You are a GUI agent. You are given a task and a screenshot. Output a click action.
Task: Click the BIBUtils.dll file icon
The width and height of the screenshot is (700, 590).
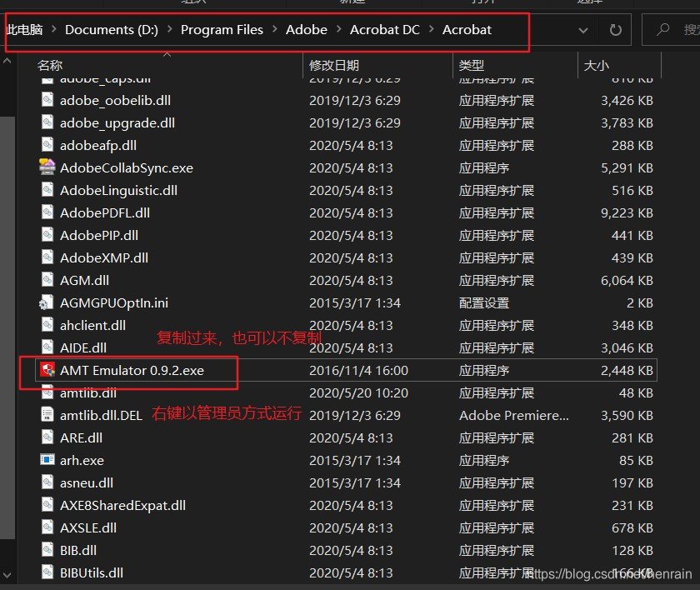pyautogui.click(x=47, y=572)
